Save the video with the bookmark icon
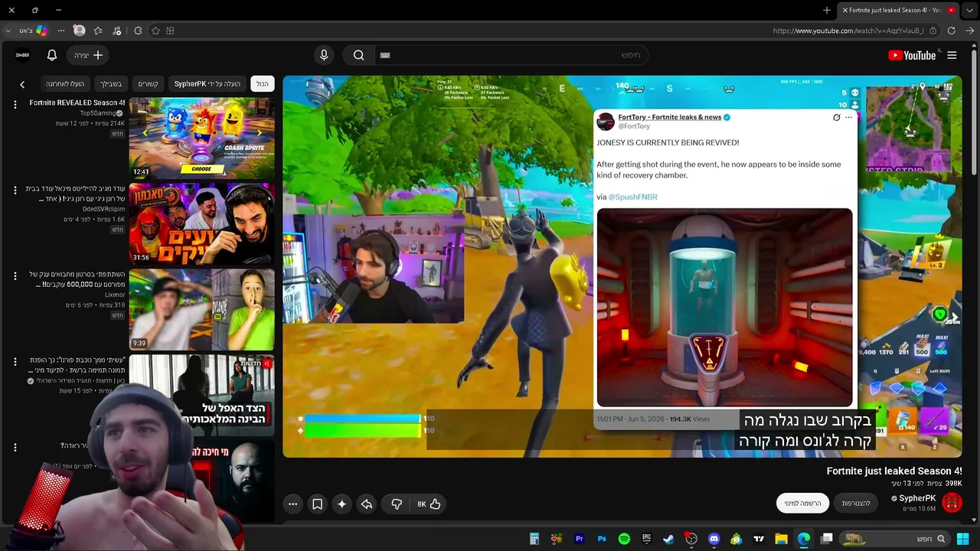 (317, 504)
